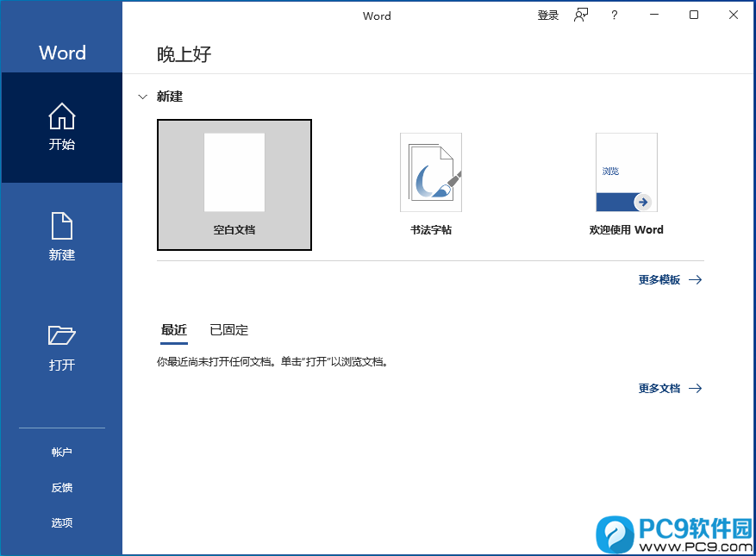756x556 pixels.
Task: Click the feedback person icon in title bar
Action: (x=581, y=16)
